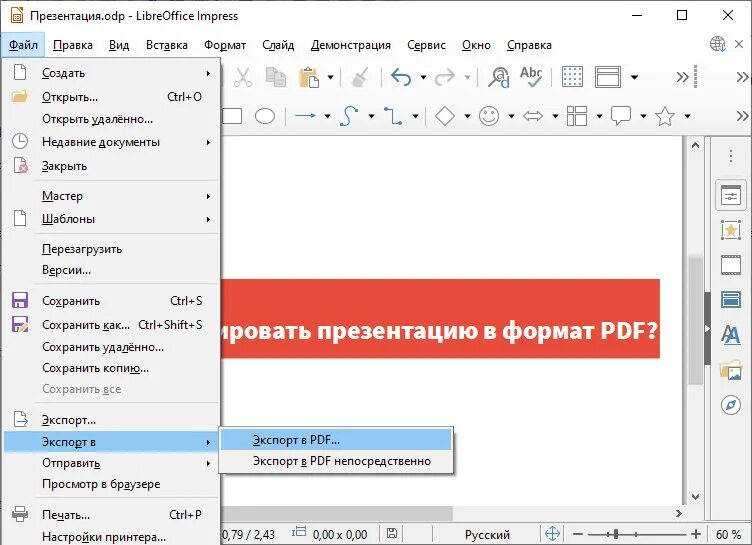Viewport: 752px width, 545px height.
Task: Open sidebar Navigator compass panel
Action: 731,405
